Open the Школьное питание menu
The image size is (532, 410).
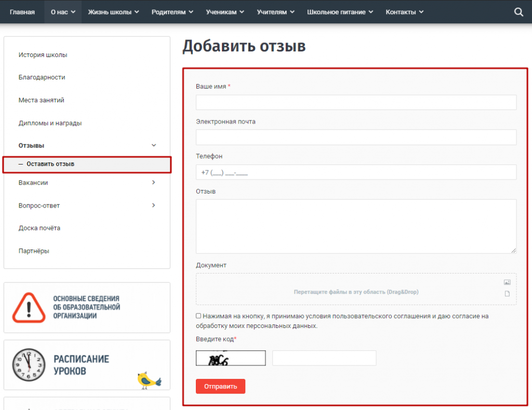coord(340,12)
